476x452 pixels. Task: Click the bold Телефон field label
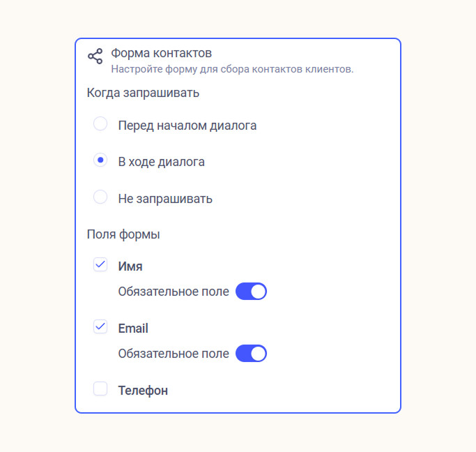pyautogui.click(x=143, y=391)
